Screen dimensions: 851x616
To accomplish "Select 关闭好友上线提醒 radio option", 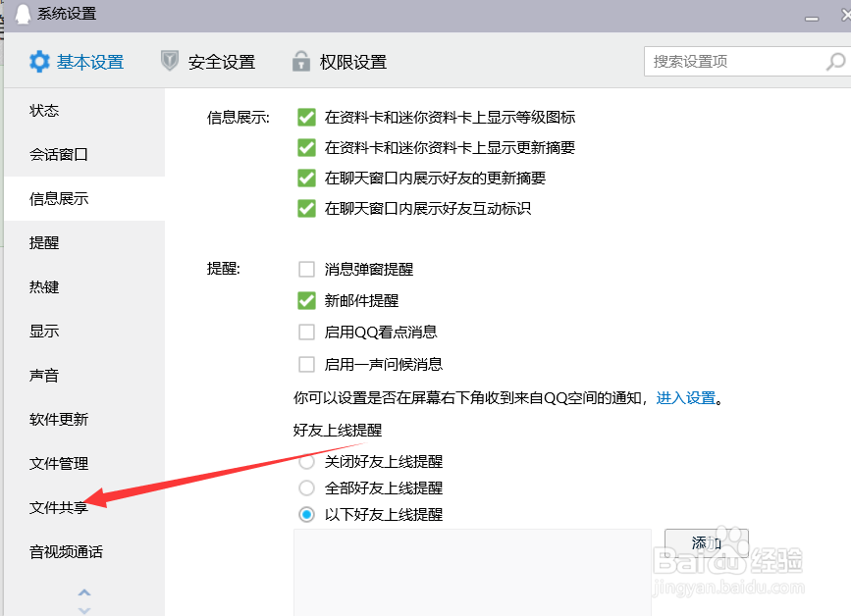I will [x=305, y=461].
